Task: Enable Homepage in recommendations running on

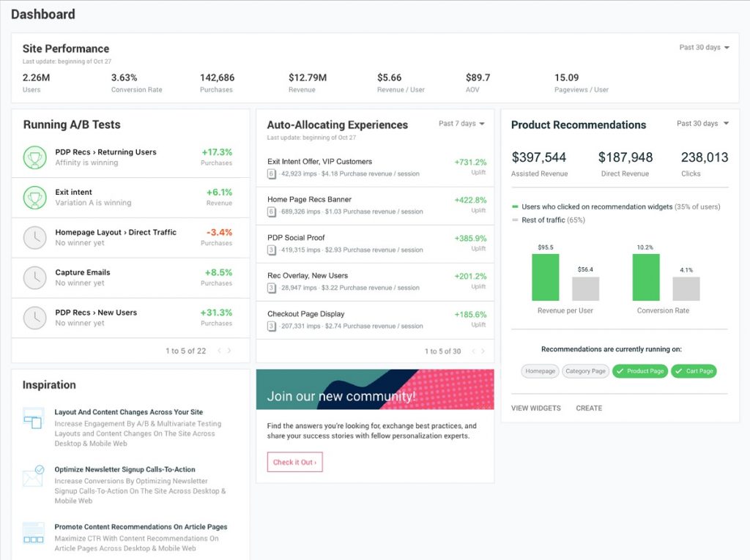Action: (x=540, y=371)
